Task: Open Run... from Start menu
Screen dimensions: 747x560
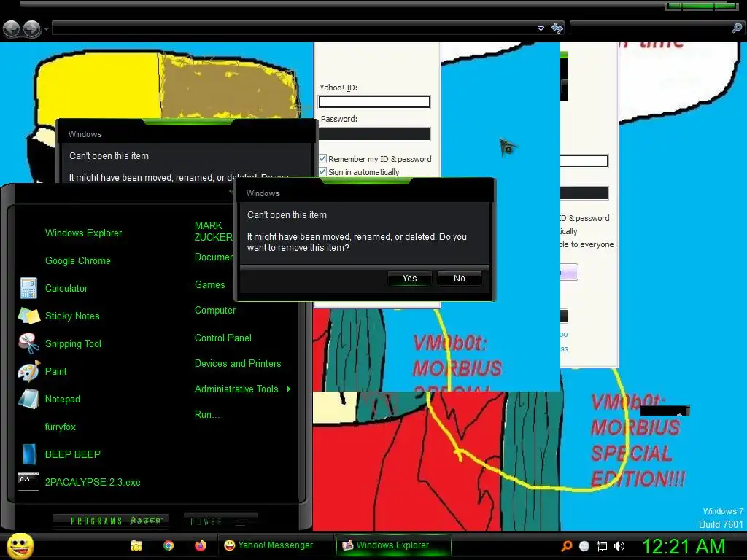Action: point(207,414)
